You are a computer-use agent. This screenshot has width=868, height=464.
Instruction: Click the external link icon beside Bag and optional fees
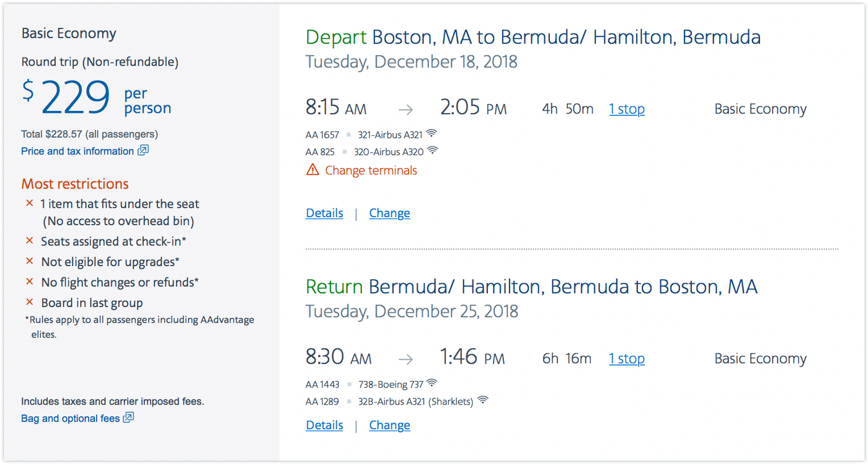[128, 417]
